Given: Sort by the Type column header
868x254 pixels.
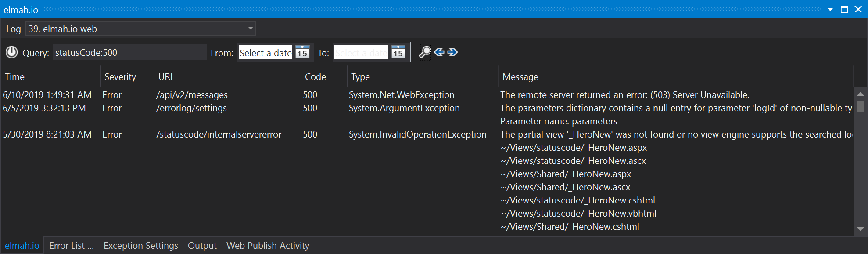Looking at the screenshot, I should 423,77.
